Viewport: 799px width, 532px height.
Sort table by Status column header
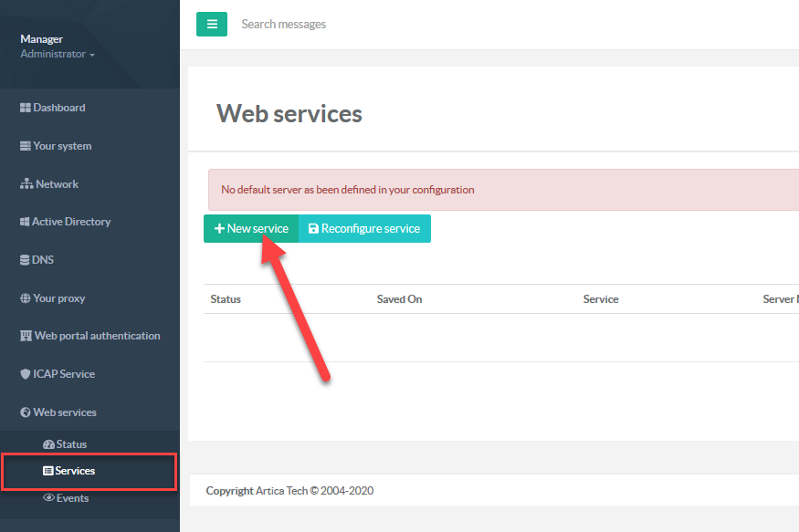pos(226,299)
